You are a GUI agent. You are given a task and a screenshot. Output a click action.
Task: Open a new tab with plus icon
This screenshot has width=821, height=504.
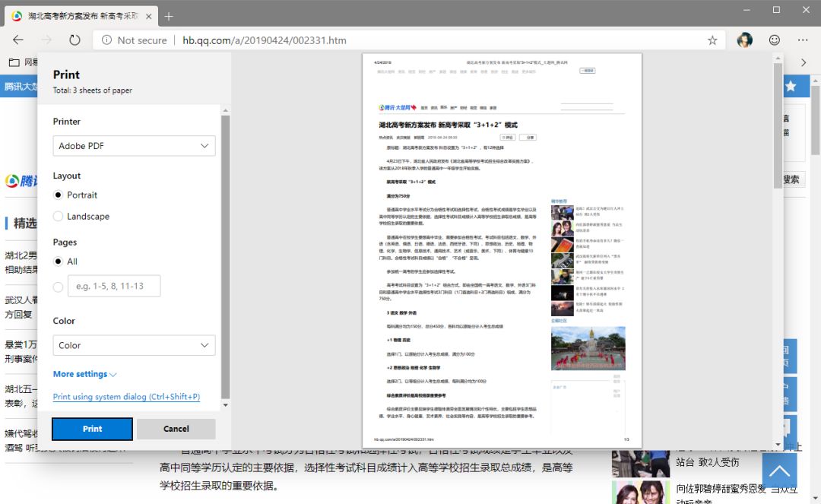[169, 16]
